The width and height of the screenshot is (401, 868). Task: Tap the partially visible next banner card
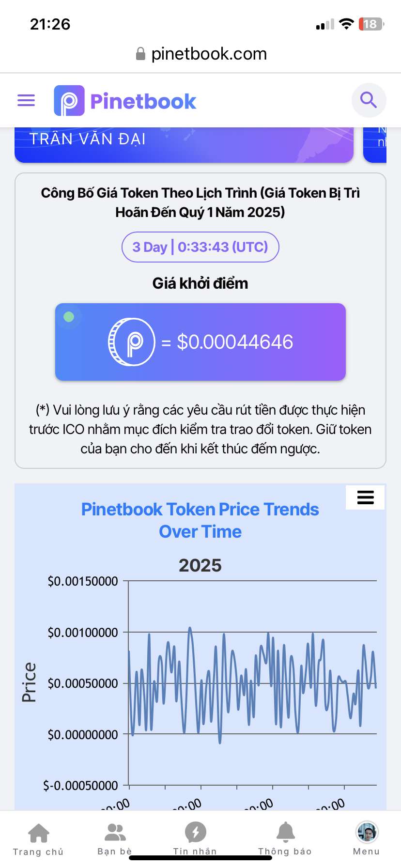375,144
